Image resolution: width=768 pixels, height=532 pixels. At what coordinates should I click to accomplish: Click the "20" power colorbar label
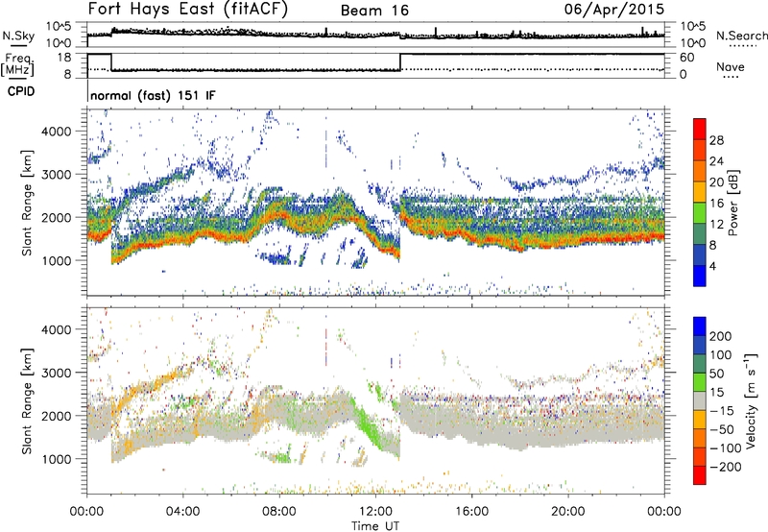(x=716, y=182)
